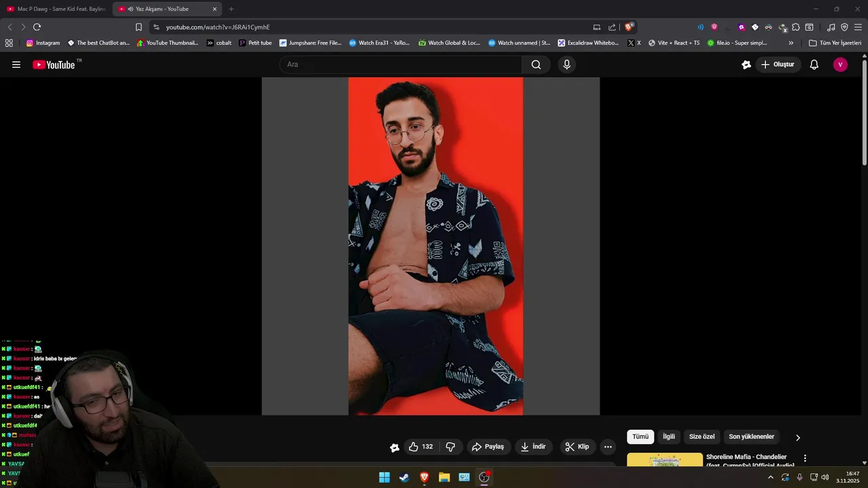Screen dimensions: 868x488
Task: Open the browser main menu
Action: click(x=858, y=27)
